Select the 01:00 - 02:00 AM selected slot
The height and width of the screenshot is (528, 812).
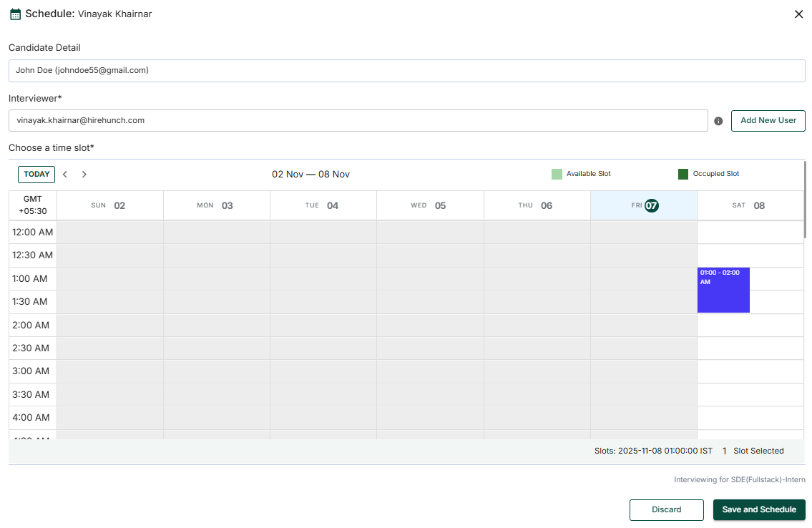[x=723, y=290]
